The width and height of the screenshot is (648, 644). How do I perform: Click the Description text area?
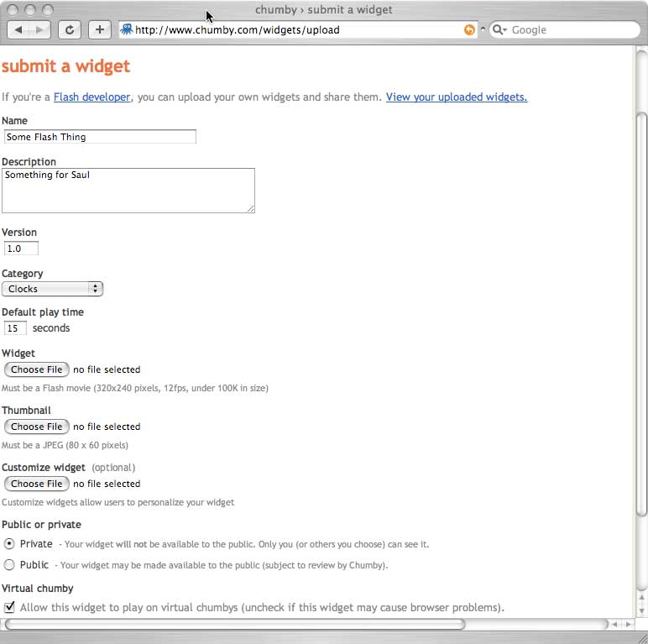pos(128,191)
